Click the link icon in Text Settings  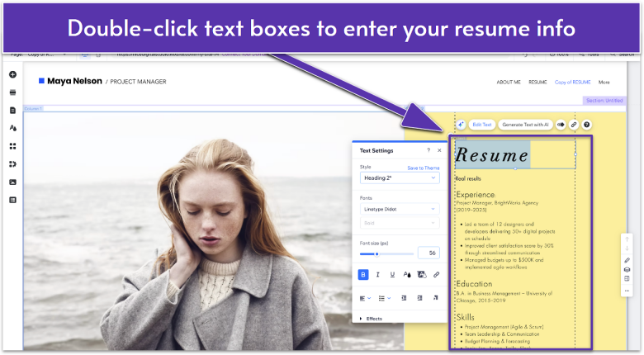click(x=436, y=275)
